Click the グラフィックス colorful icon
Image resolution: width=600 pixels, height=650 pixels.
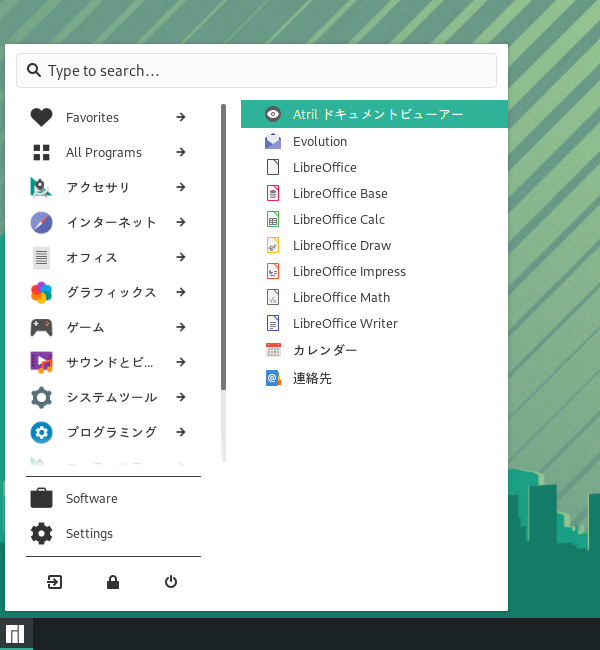pyautogui.click(x=41, y=293)
